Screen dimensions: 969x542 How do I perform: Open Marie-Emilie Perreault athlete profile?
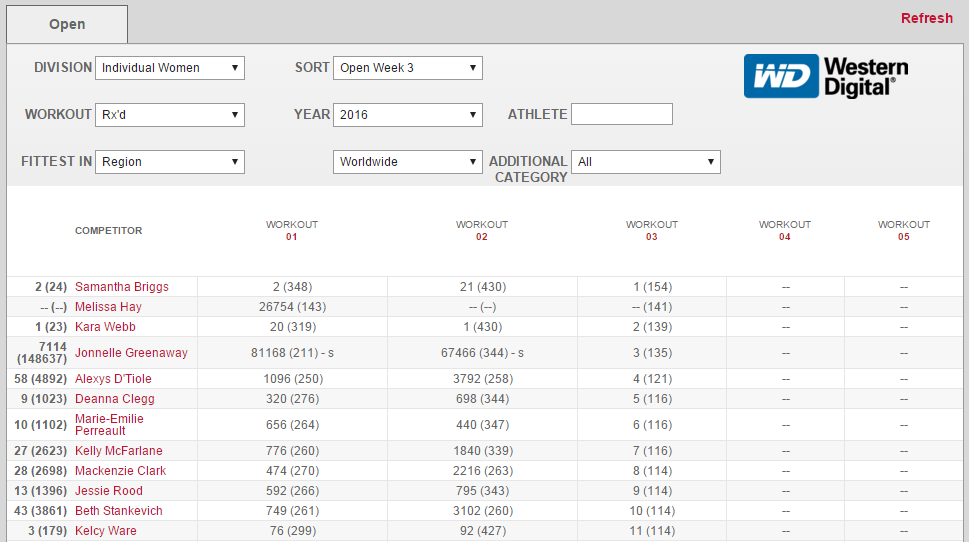tap(109, 425)
